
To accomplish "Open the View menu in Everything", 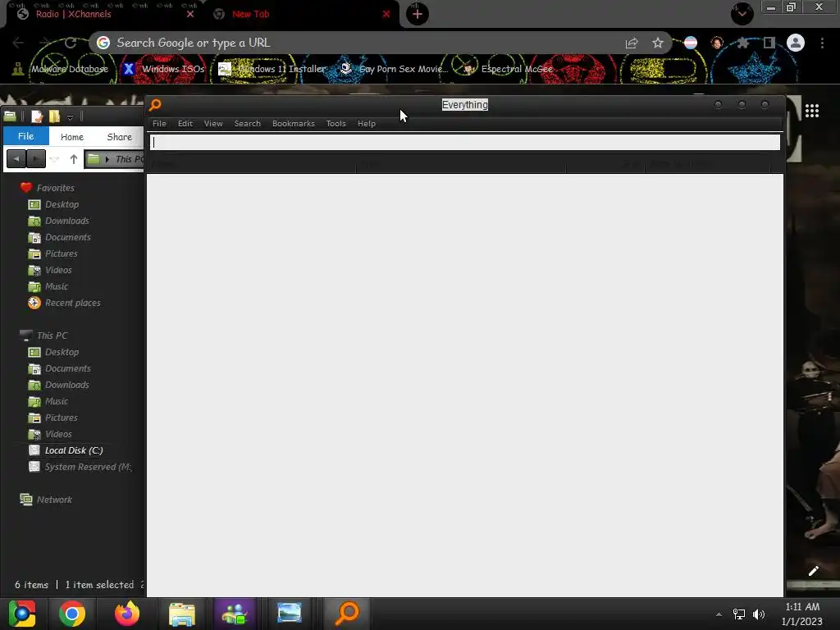I will tap(213, 123).
